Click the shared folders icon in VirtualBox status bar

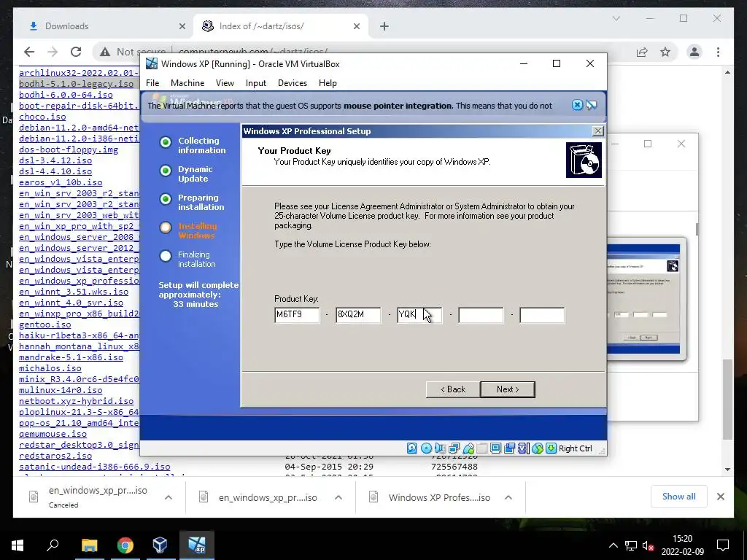(x=482, y=448)
